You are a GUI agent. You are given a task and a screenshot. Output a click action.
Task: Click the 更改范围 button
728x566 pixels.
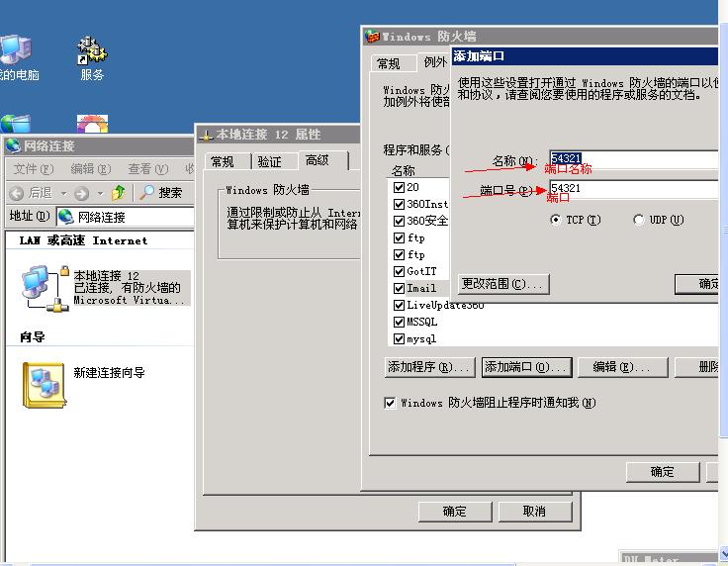click(x=502, y=284)
